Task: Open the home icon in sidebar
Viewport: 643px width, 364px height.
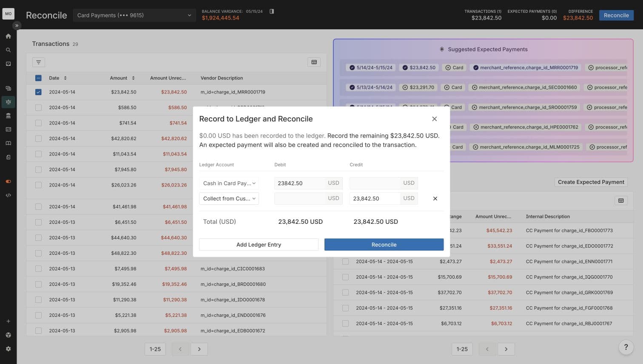Action: [x=8, y=36]
